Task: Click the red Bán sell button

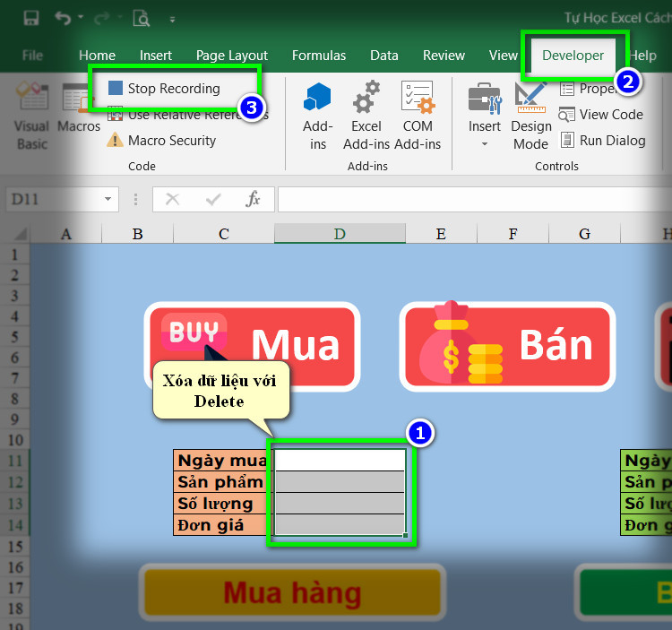Action: (x=507, y=346)
